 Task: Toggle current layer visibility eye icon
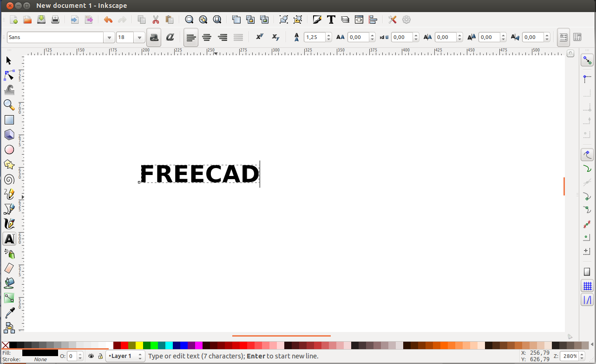coord(92,356)
